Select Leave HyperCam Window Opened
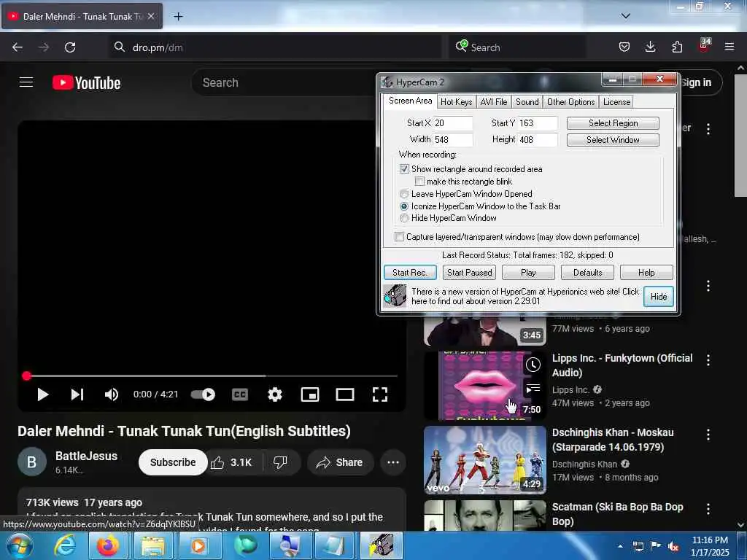The image size is (747, 560). click(404, 194)
